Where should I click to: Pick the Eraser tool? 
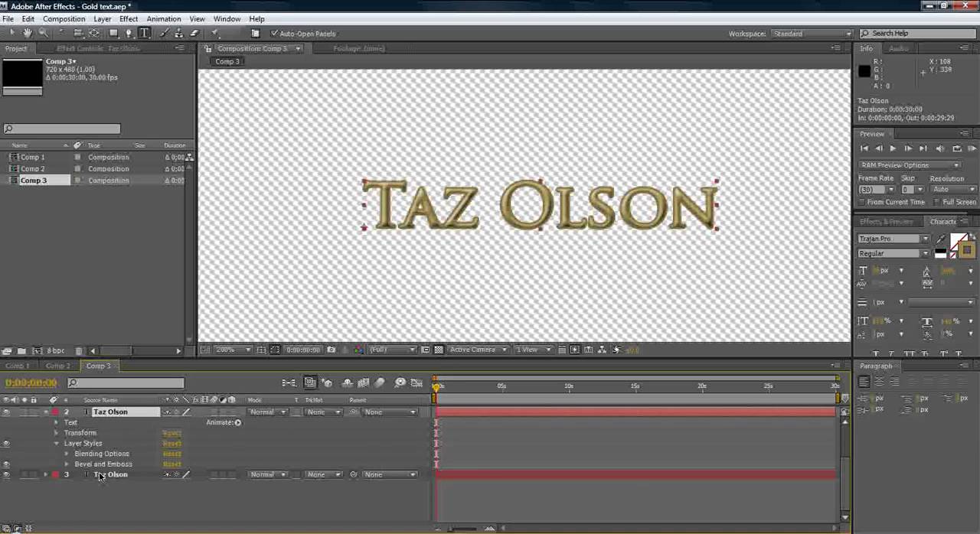(x=194, y=33)
